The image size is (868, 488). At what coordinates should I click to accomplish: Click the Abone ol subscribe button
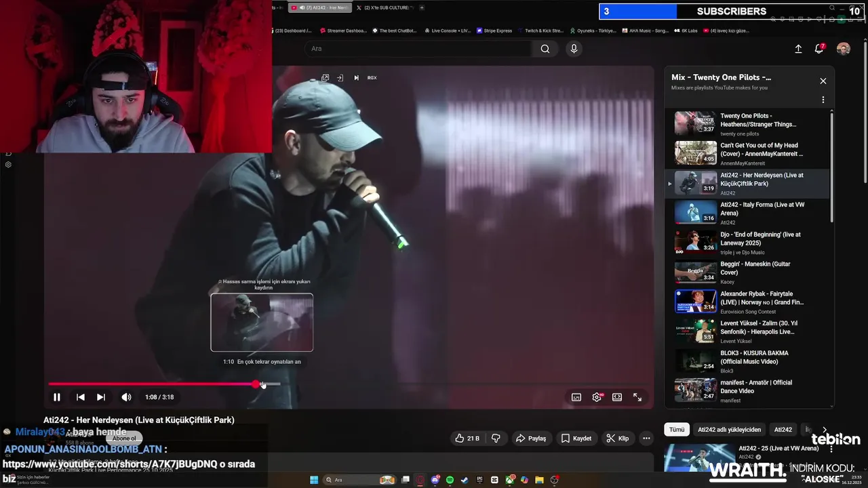pos(124,439)
